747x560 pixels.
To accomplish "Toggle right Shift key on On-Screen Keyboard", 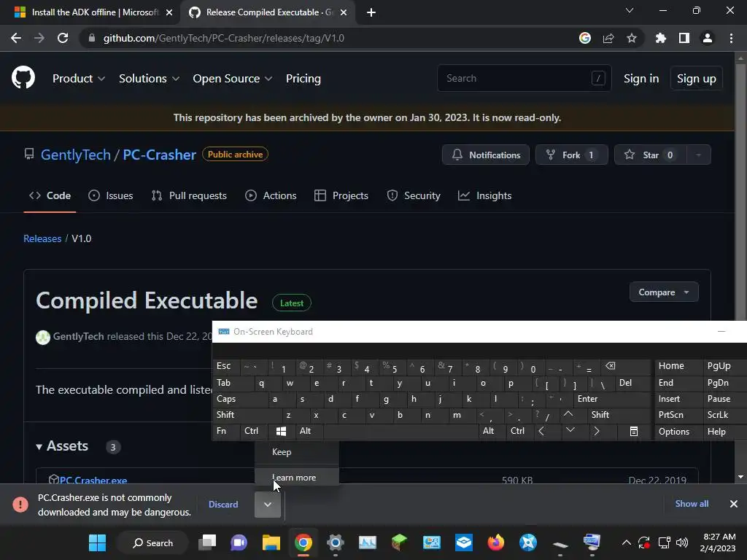I will point(619,415).
